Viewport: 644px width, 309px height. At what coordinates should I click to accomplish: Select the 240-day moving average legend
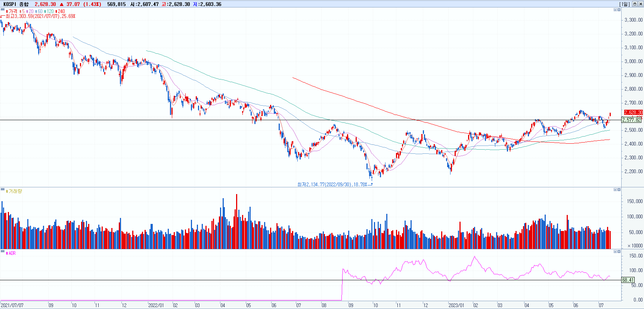point(61,11)
